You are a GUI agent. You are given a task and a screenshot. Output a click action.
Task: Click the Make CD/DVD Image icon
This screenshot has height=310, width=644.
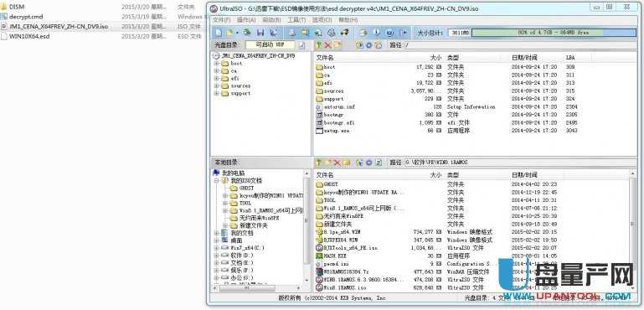tap(291, 33)
